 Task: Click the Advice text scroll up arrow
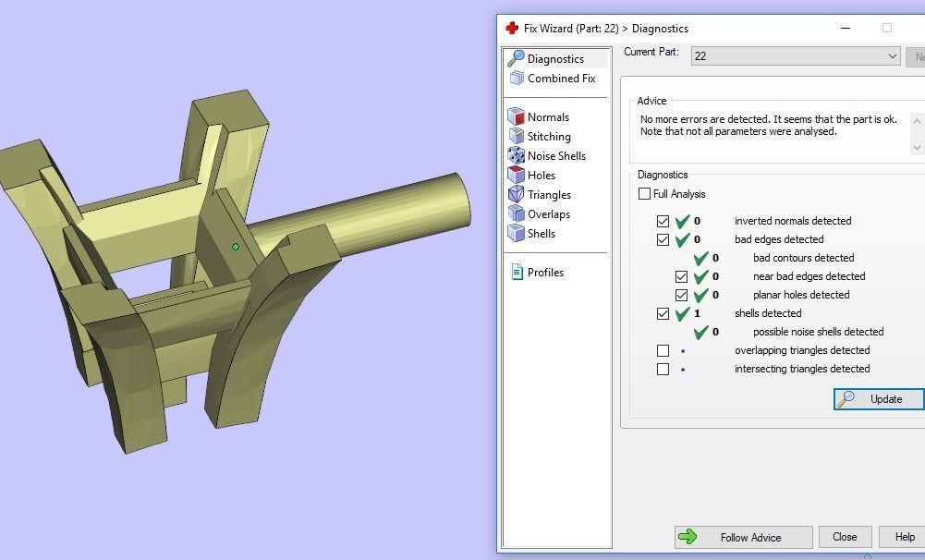[x=917, y=121]
